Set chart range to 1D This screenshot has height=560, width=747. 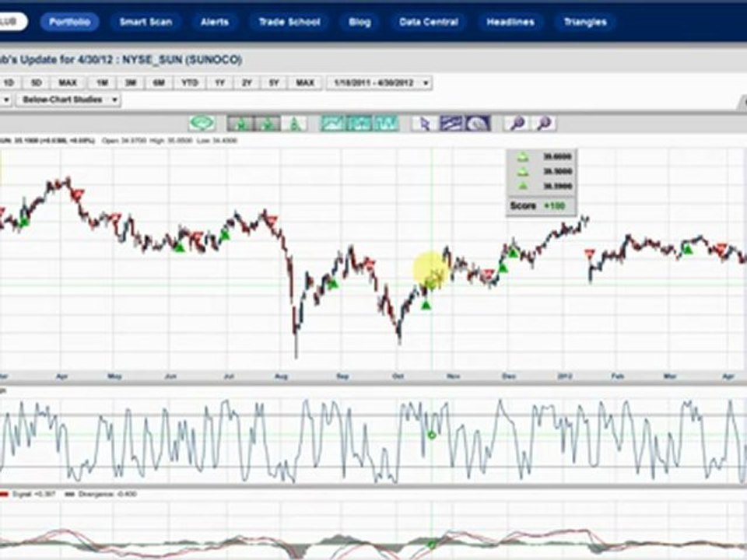tap(9, 83)
